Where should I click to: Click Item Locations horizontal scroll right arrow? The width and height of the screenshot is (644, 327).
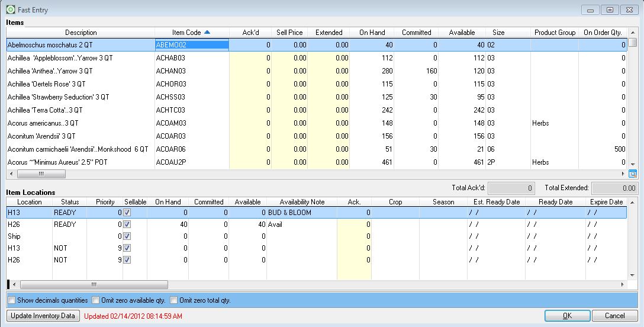(x=622, y=284)
